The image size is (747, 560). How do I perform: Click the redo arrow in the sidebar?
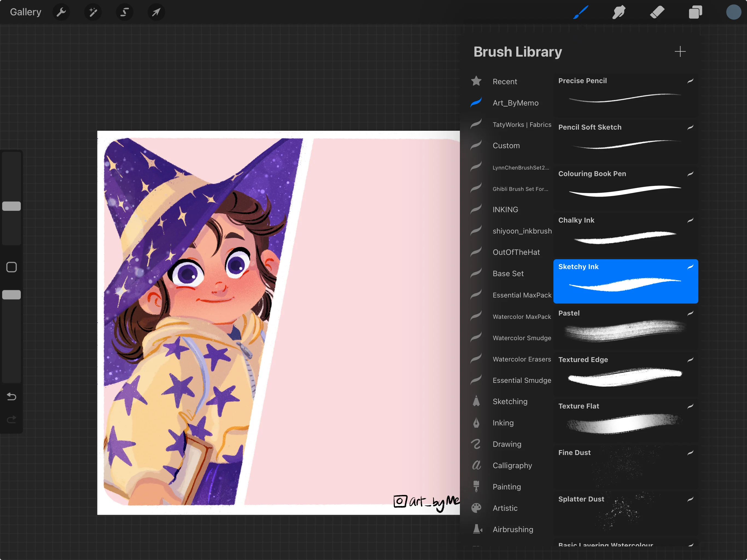11,419
